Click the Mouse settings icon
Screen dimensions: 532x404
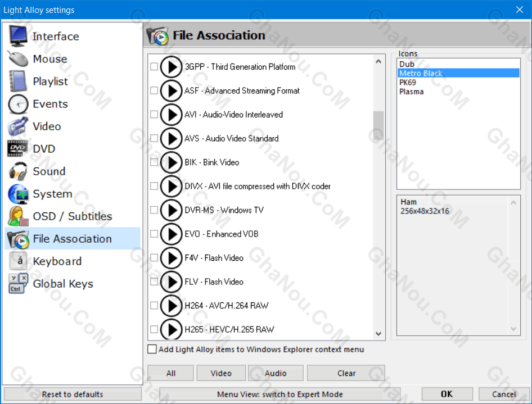[x=19, y=59]
